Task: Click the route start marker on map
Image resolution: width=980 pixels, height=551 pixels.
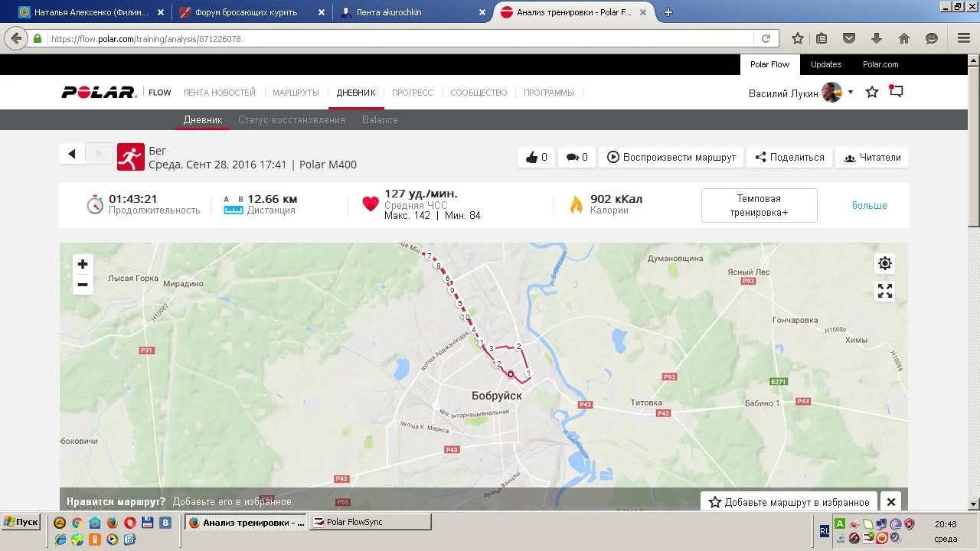Action: click(x=511, y=374)
